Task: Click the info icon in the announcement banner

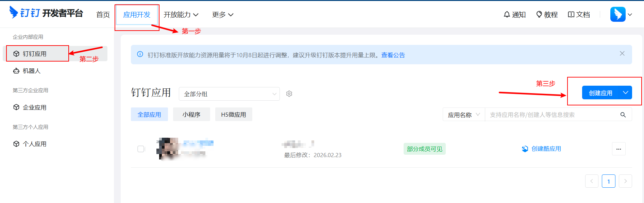Action: (140, 54)
